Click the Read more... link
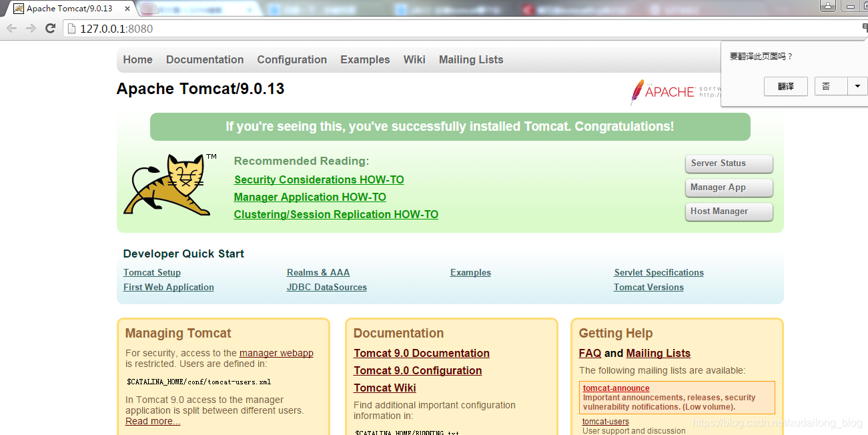The width and height of the screenshot is (868, 435). coord(153,421)
